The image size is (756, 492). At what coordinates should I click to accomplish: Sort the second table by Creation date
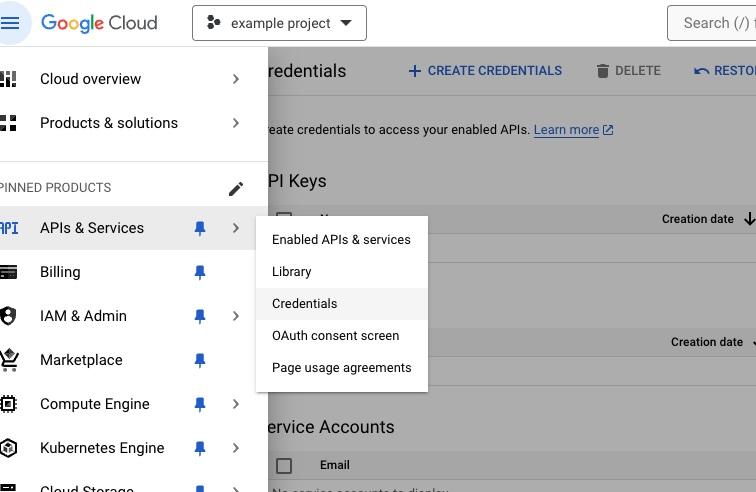tap(707, 342)
